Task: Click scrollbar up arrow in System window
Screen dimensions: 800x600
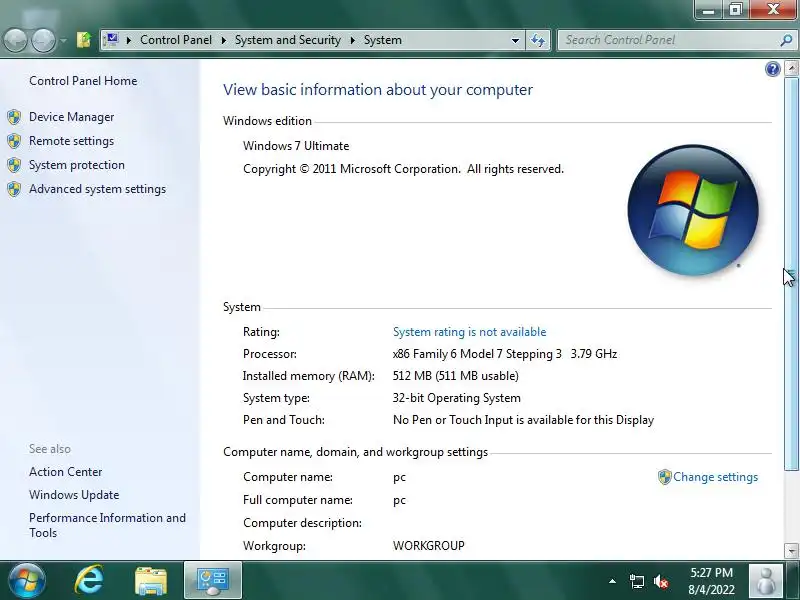Action: pyautogui.click(x=791, y=68)
